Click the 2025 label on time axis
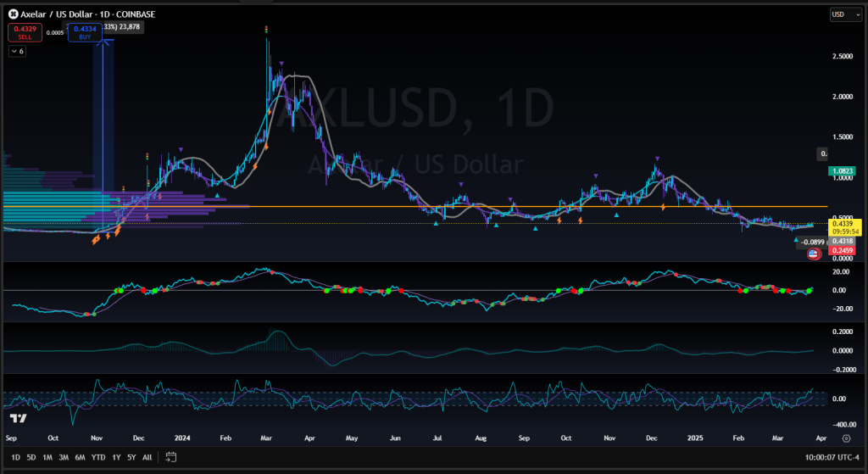Screen dimensions: 868x474 695,438
